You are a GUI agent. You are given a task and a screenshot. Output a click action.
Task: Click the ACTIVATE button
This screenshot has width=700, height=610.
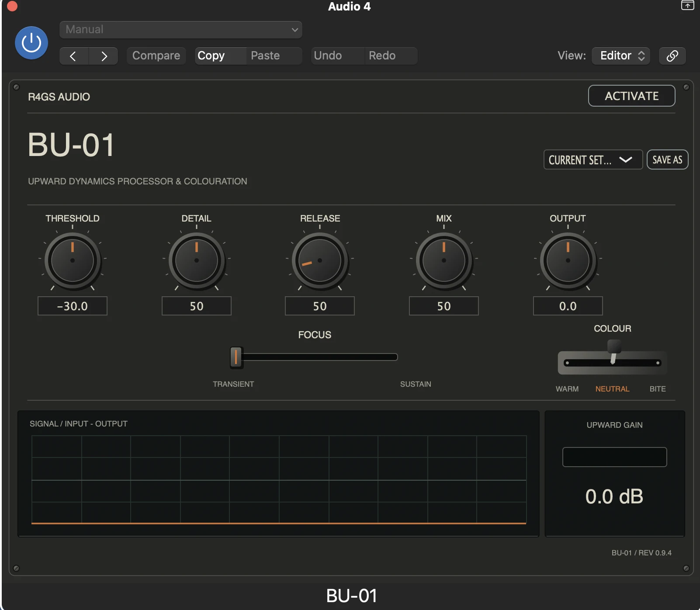point(631,96)
